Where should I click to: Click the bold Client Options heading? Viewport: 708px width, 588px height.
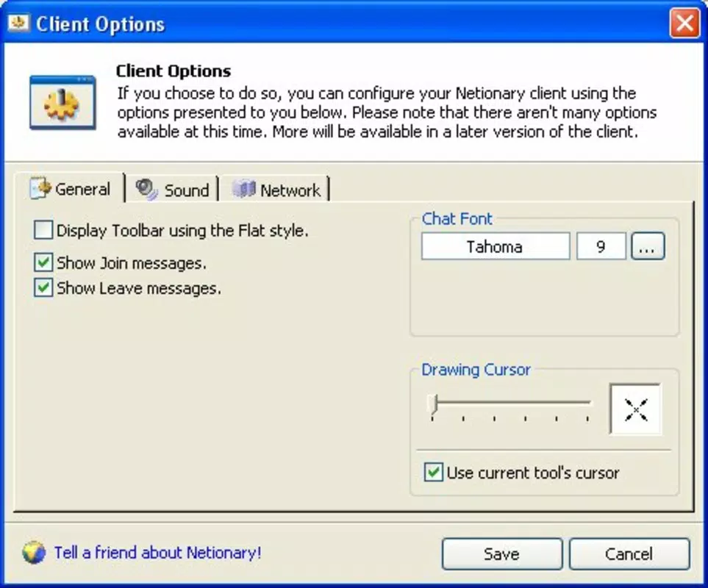coord(174,71)
